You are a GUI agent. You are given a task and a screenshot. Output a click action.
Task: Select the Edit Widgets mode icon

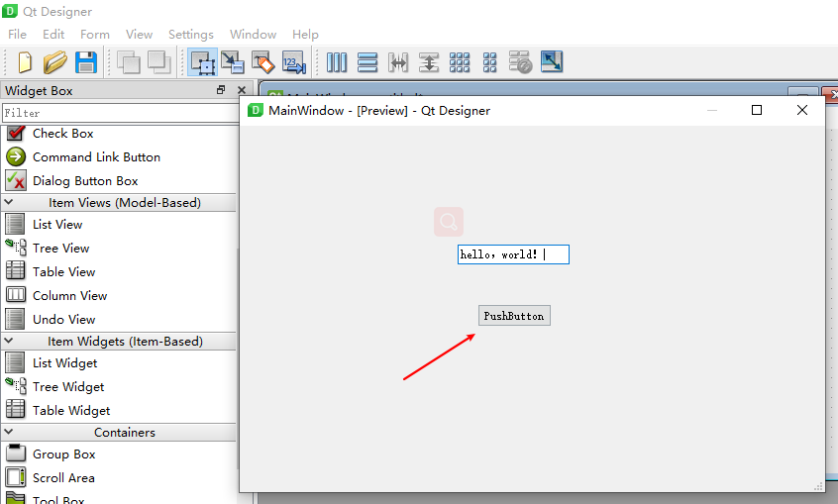point(202,62)
